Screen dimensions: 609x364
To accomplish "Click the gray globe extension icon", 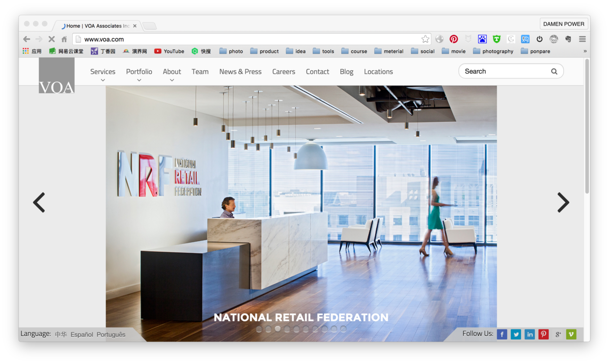I will 440,39.
